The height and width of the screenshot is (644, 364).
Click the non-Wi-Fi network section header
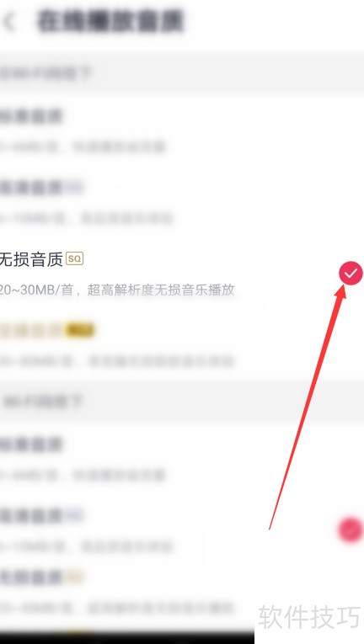182,402
